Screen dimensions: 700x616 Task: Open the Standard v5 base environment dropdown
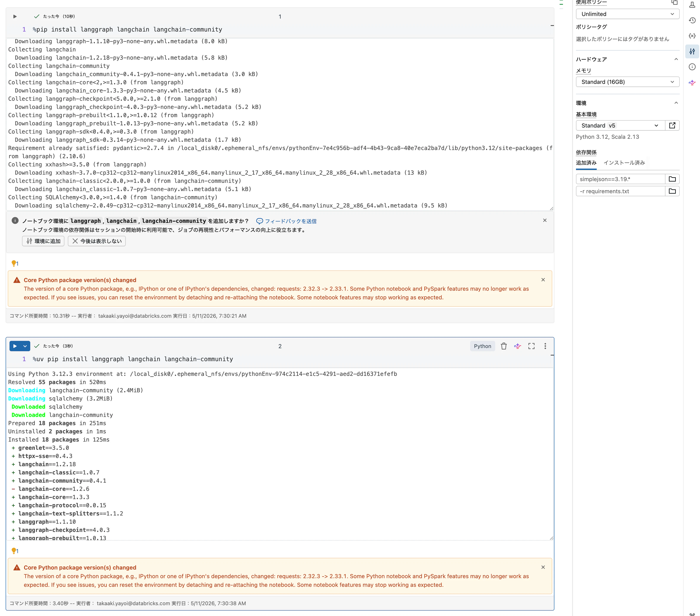point(620,125)
